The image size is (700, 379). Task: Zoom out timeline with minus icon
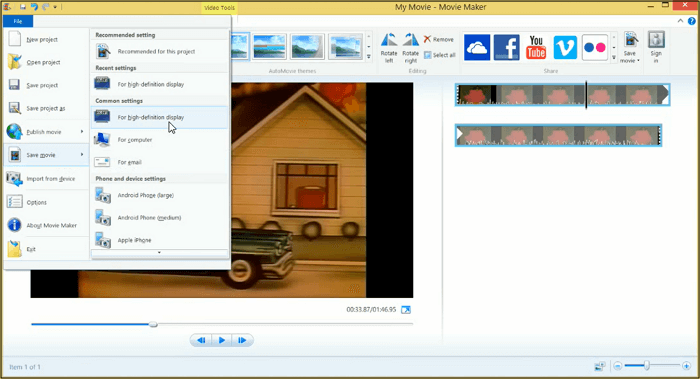618,366
